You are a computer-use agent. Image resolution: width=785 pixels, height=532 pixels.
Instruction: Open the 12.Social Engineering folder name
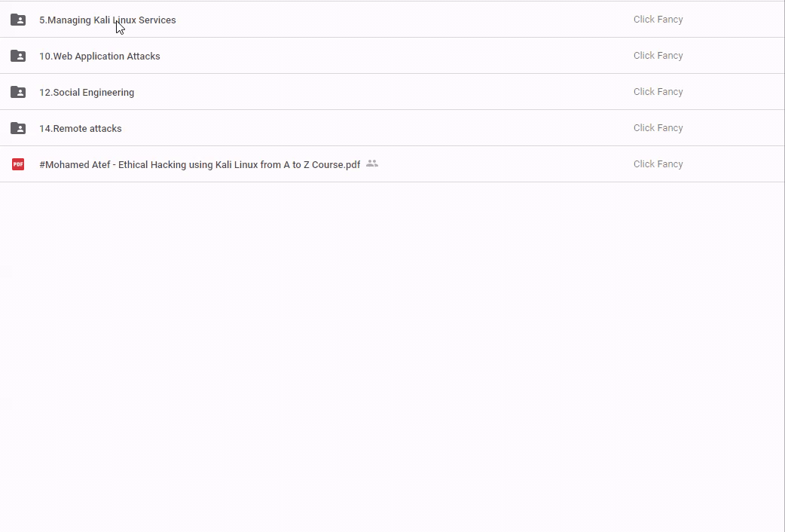coord(87,93)
